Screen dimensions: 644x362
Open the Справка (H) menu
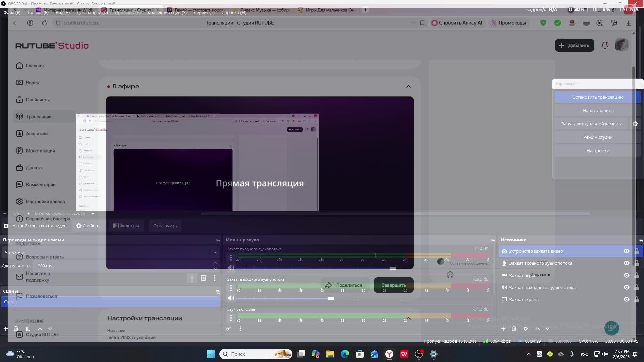click(x=234, y=12)
